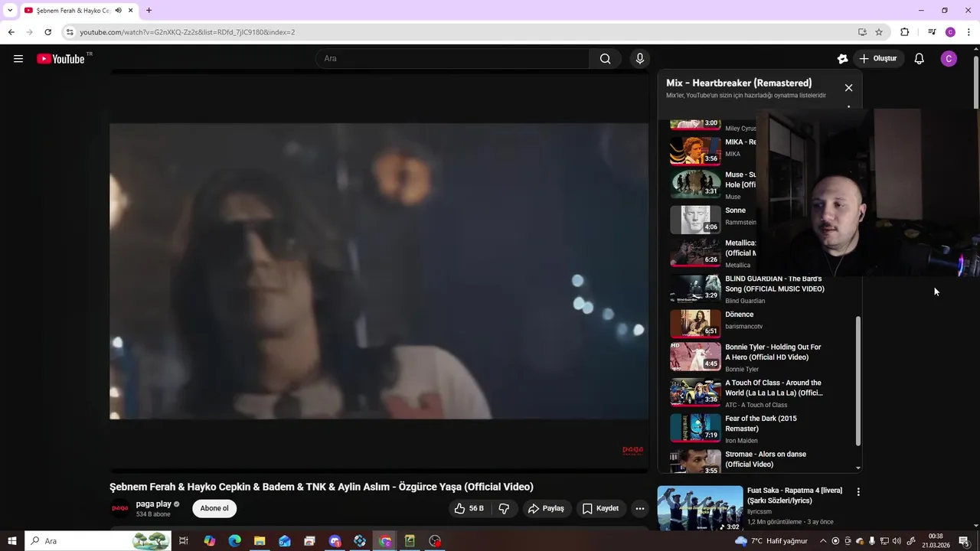This screenshot has width=980, height=551.
Task: Open more actions ellipsis beside Kaydet
Action: click(x=640, y=508)
